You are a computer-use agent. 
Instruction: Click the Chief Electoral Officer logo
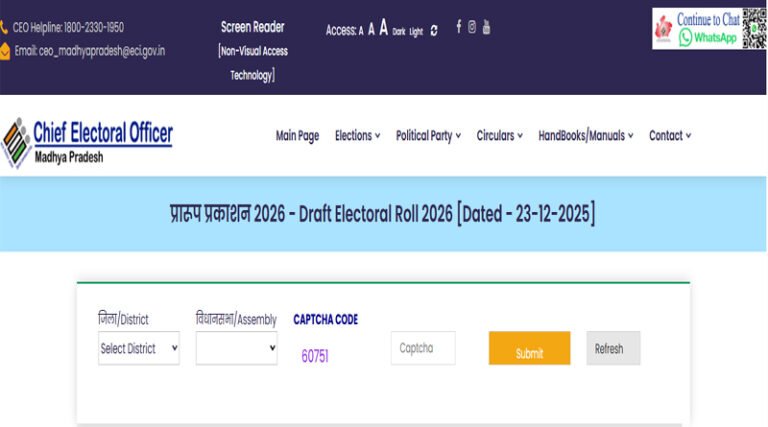88,141
